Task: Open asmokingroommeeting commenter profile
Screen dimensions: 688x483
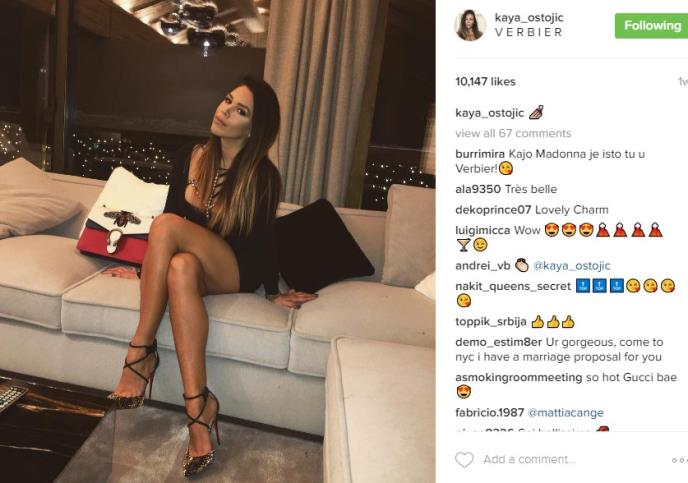Action: point(519,377)
